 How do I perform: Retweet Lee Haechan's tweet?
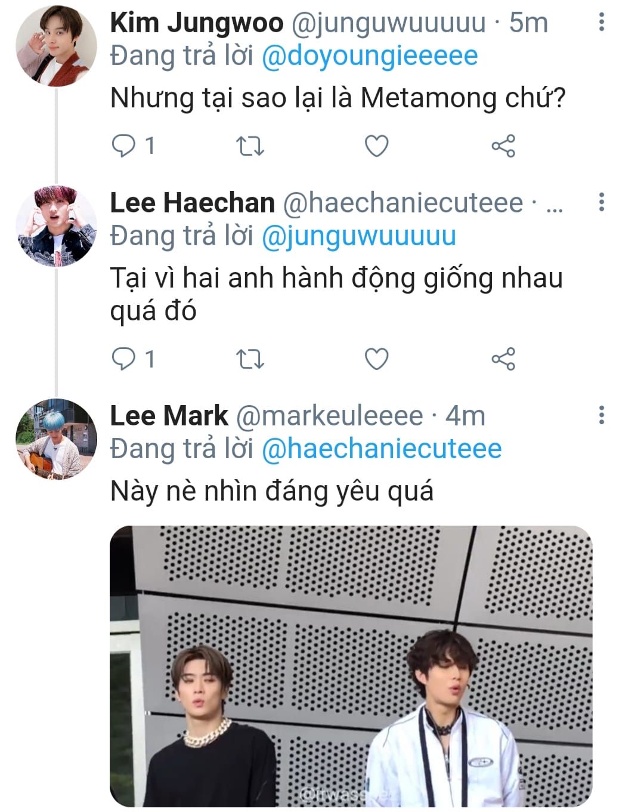tap(250, 359)
